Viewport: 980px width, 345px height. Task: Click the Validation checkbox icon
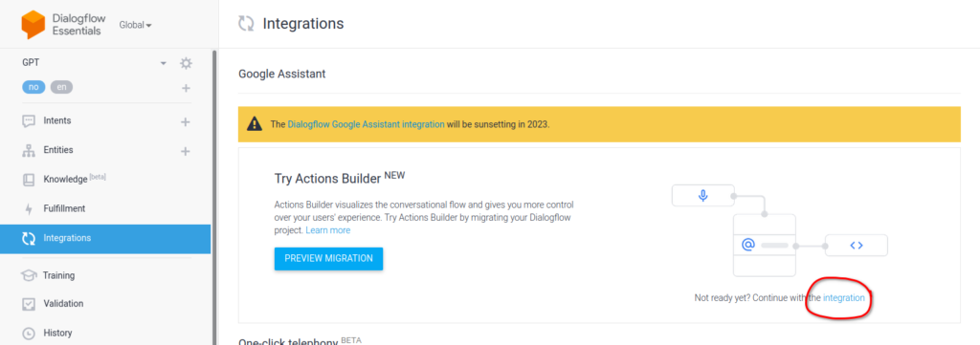[x=29, y=304]
